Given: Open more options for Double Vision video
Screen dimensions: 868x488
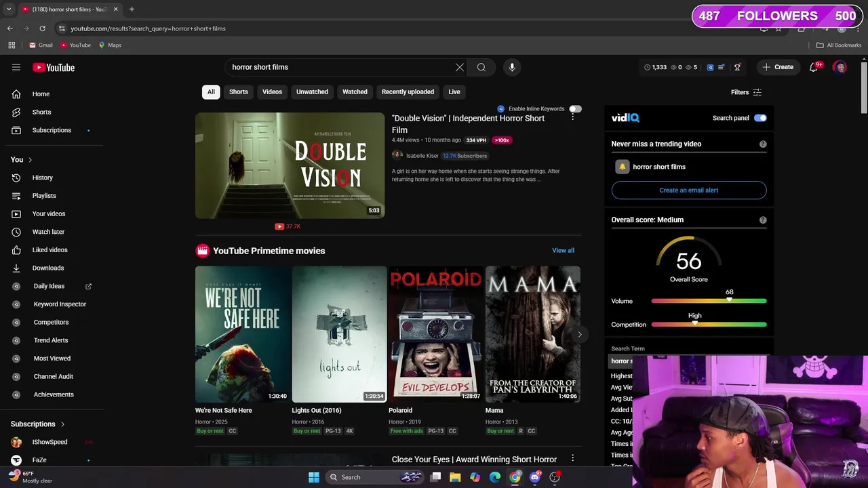Looking at the screenshot, I should (572, 117).
